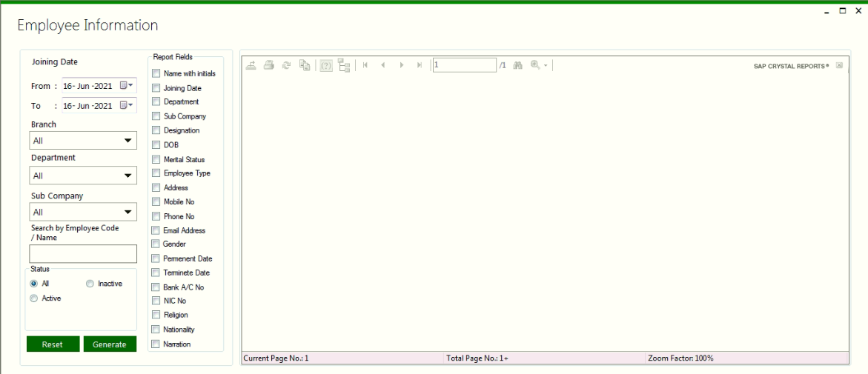Viewport: 868px width, 374px height.
Task: Jump to the last report page
Action: click(420, 65)
